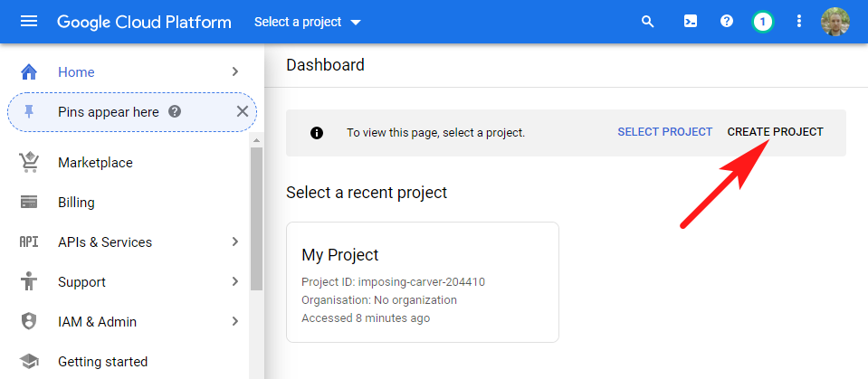Click the SELECT PROJECT button
Image resolution: width=868 pixels, height=379 pixels.
point(665,132)
